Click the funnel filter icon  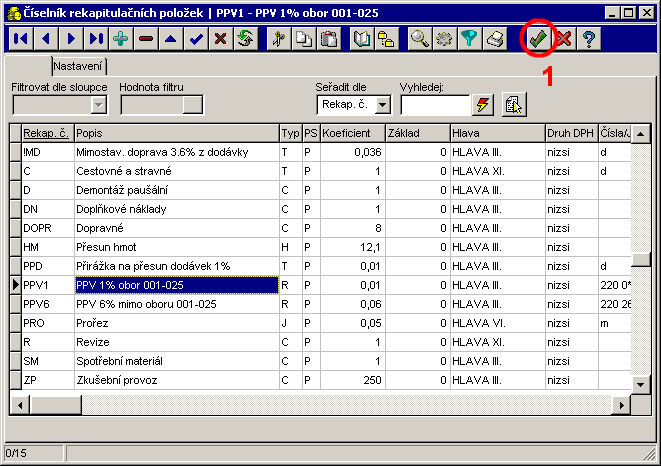[x=469, y=39]
